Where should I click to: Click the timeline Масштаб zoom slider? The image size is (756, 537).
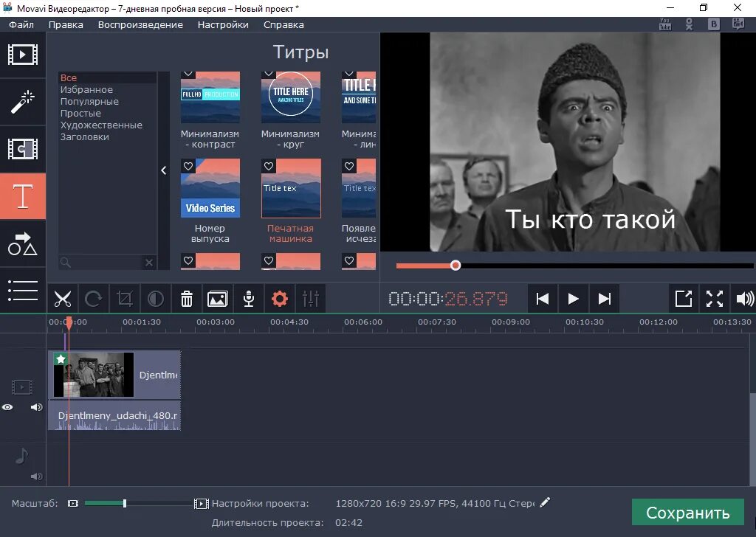pyautogui.click(x=138, y=504)
